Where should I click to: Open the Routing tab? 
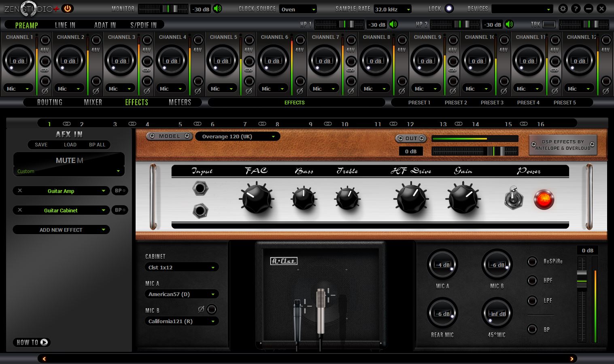tap(50, 102)
